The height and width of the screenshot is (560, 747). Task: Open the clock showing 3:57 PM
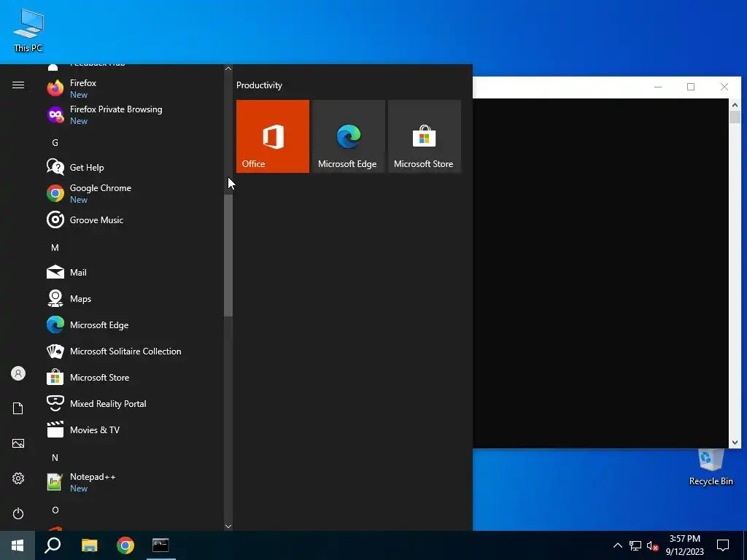tap(684, 545)
